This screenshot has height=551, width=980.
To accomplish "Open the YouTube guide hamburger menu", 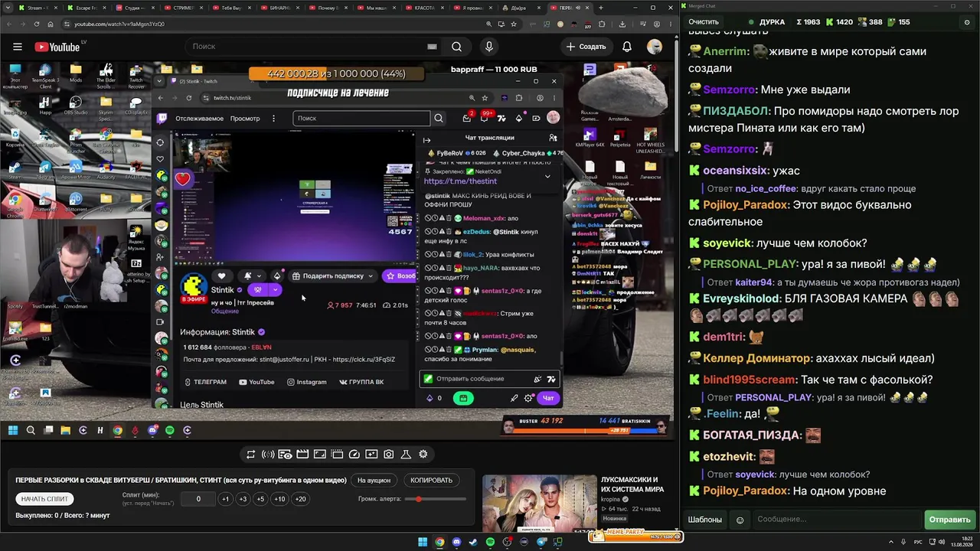I will click(x=17, y=47).
